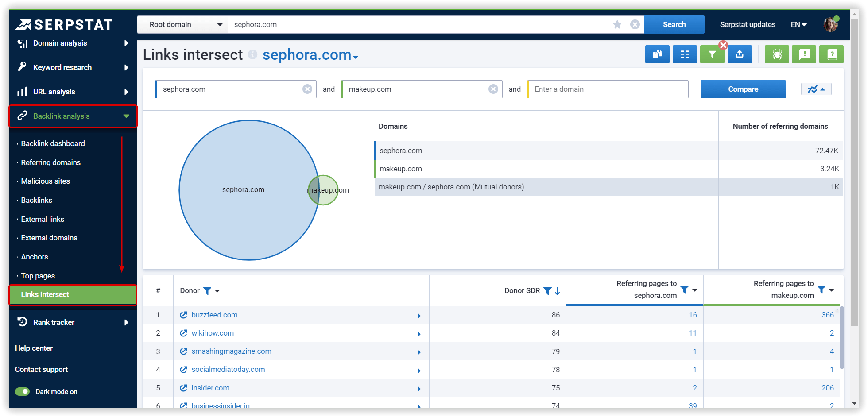Toggle Dark mode off
This screenshot has width=868, height=417.
coord(22,391)
